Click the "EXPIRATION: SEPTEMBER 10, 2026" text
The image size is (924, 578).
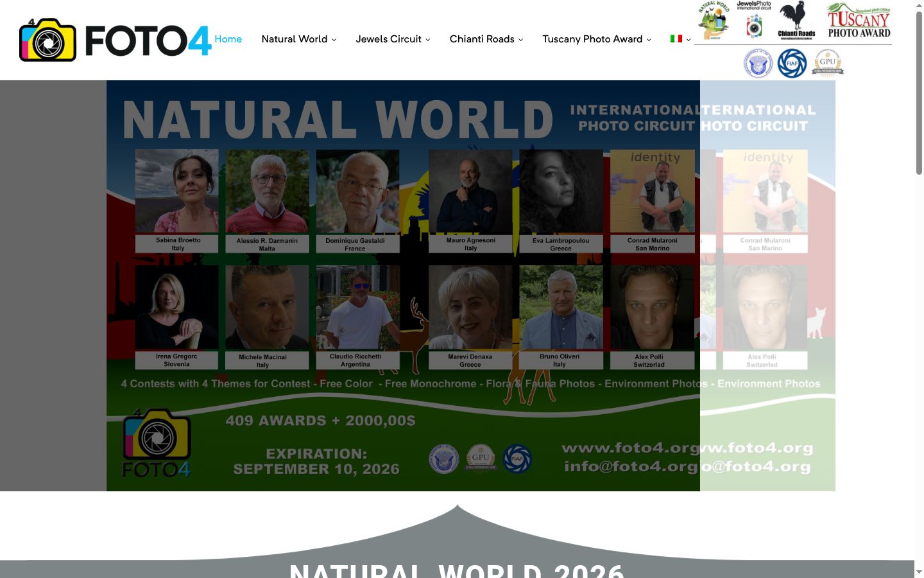316,461
